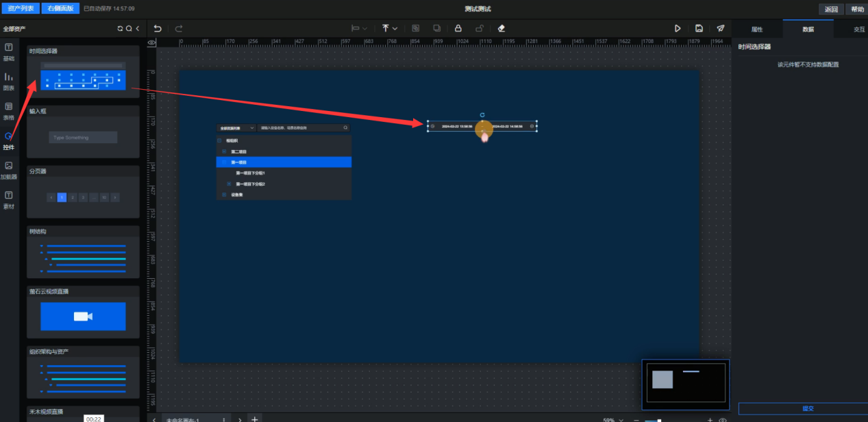This screenshot has height=422, width=868.
Task: Click the search icon in assets panel
Action: point(129,29)
